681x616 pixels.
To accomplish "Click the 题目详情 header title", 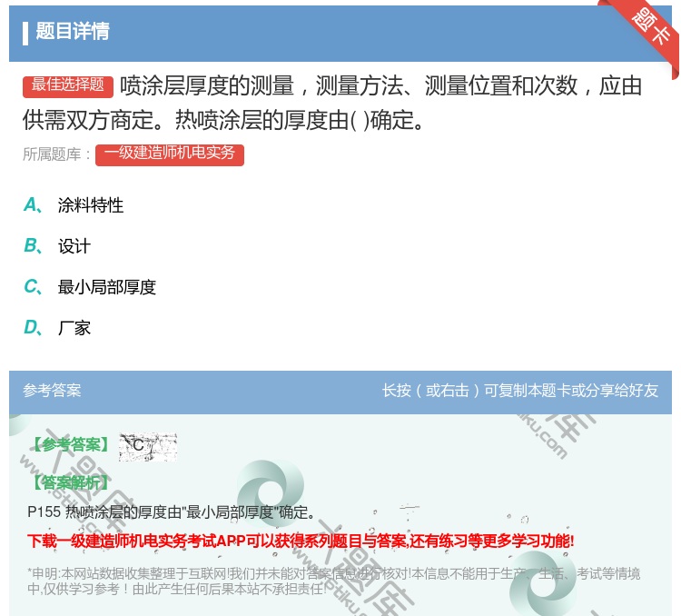I will [x=73, y=31].
